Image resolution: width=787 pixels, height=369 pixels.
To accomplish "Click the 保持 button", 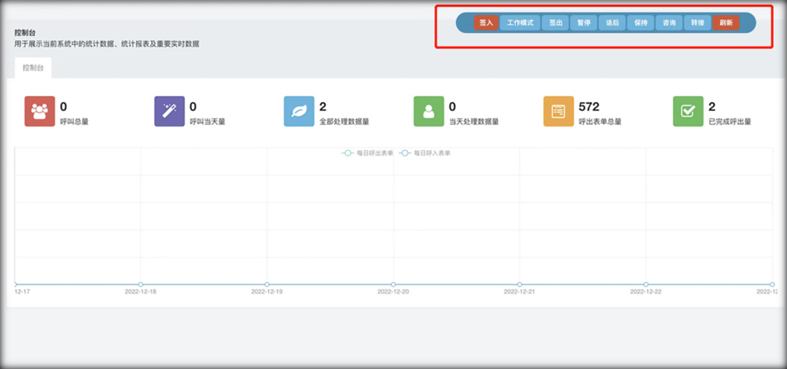I will click(x=641, y=23).
